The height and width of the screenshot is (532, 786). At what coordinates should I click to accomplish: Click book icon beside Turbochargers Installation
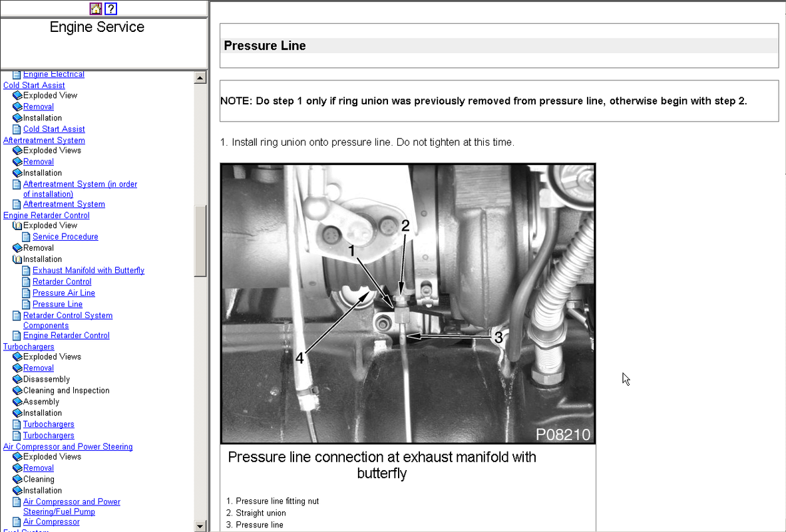pos(17,413)
